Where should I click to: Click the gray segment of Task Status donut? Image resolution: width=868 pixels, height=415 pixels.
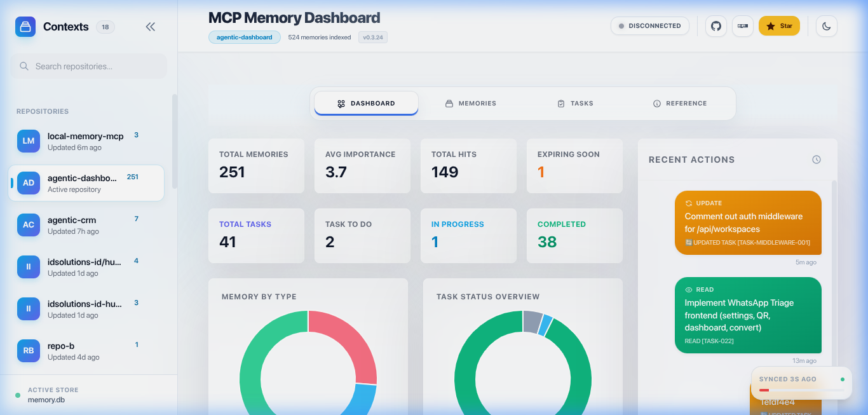[532, 322]
